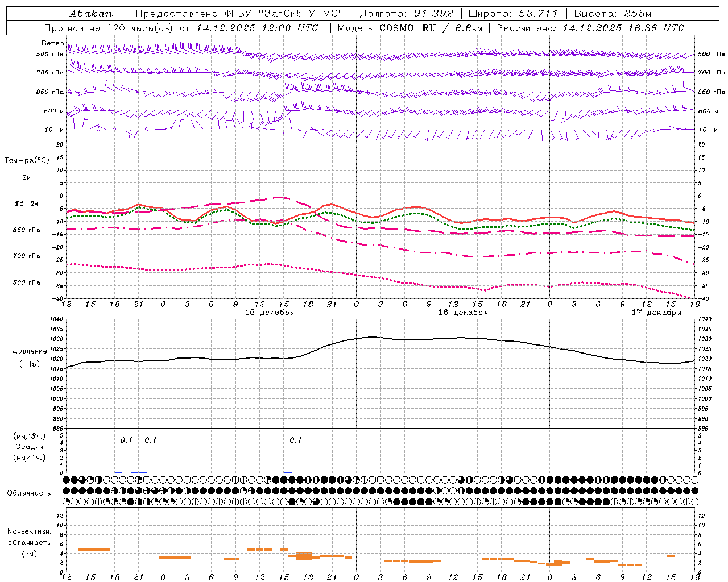Click the '2м' temperature legend label
Screen dimensions: 728x582
pyautogui.click(x=27, y=178)
